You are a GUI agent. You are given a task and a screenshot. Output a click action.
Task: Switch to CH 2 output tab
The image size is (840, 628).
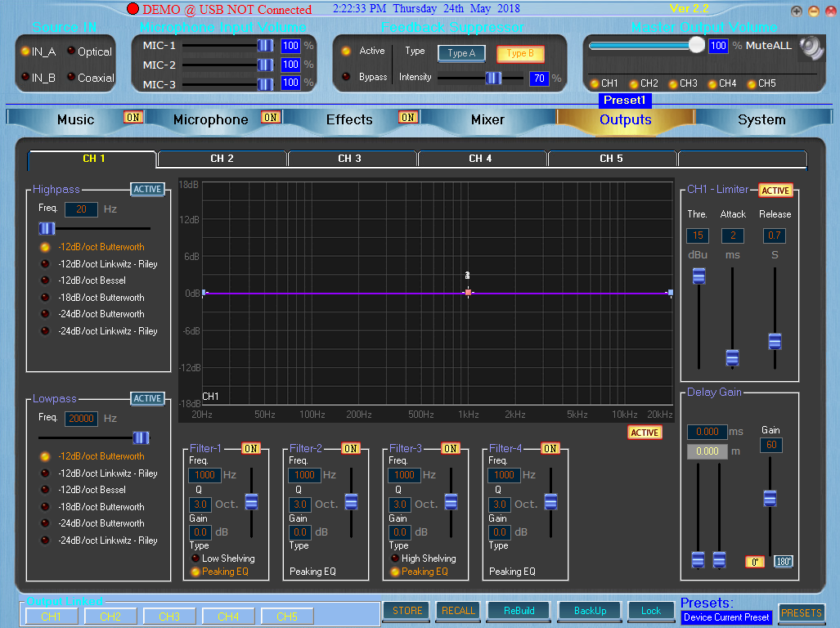[x=222, y=159]
